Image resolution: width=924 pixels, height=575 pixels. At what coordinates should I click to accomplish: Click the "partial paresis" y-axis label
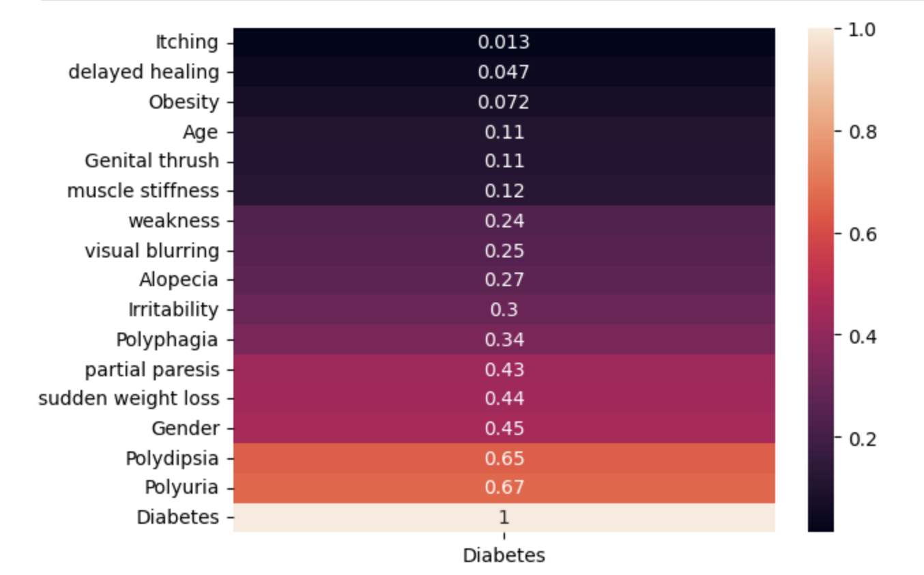152,369
